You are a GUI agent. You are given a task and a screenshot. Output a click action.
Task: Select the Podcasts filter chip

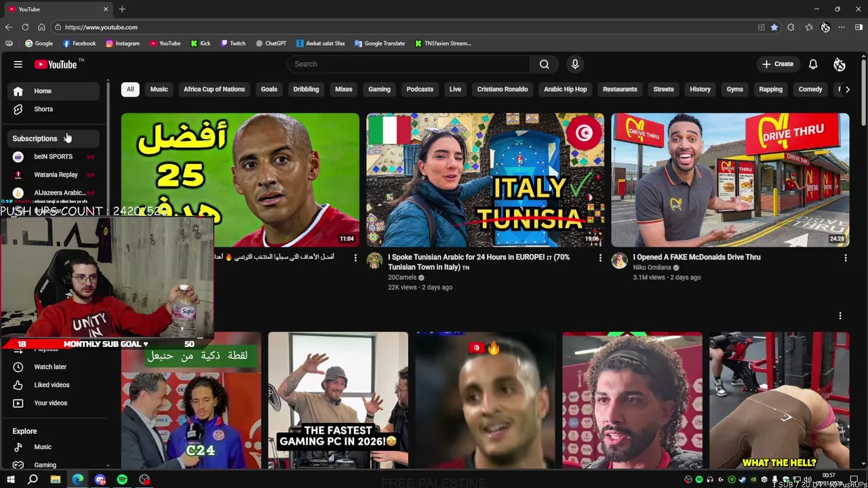pos(420,89)
